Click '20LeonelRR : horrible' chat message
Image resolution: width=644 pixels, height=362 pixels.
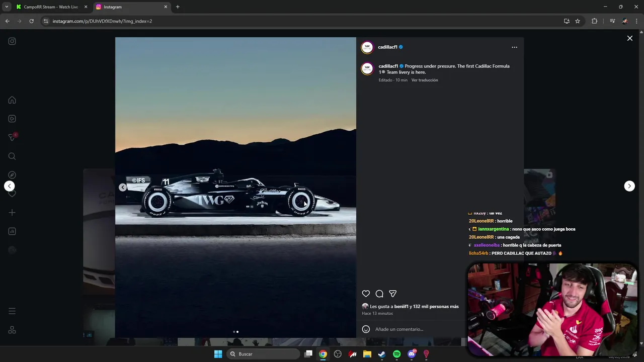[x=491, y=221]
